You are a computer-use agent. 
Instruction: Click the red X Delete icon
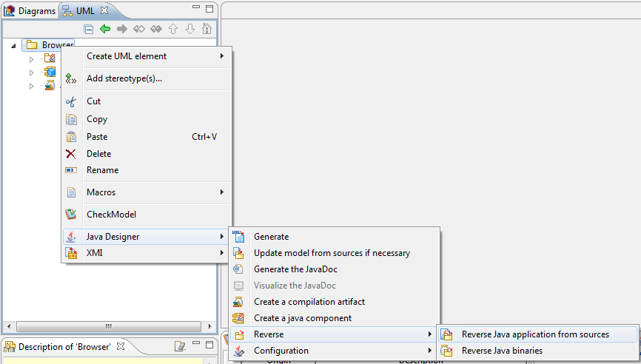[x=71, y=154]
